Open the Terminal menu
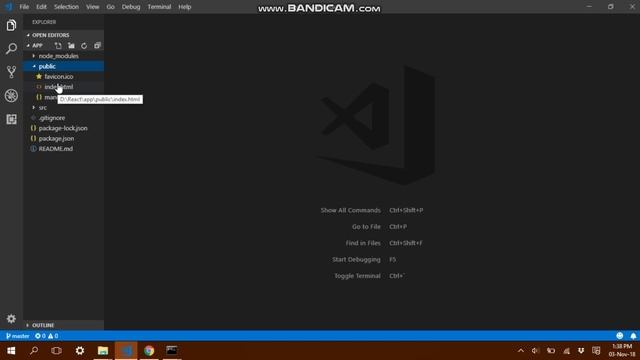The image size is (640, 360). pyautogui.click(x=159, y=7)
